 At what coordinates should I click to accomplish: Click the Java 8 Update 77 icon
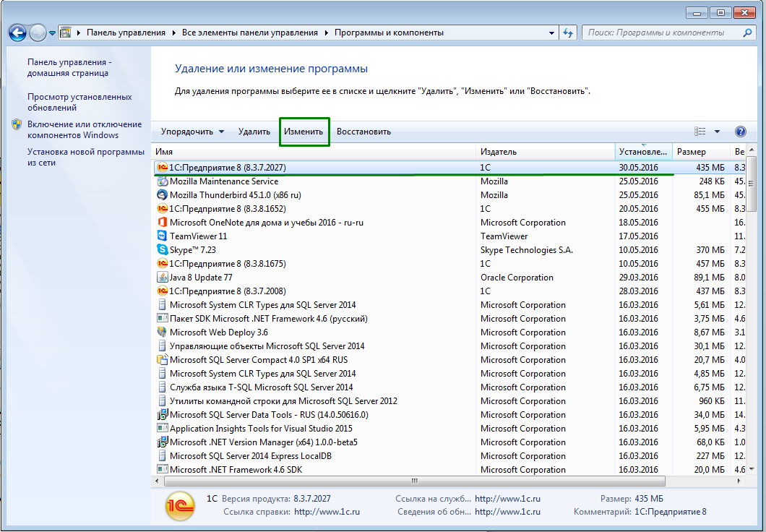pos(162,278)
